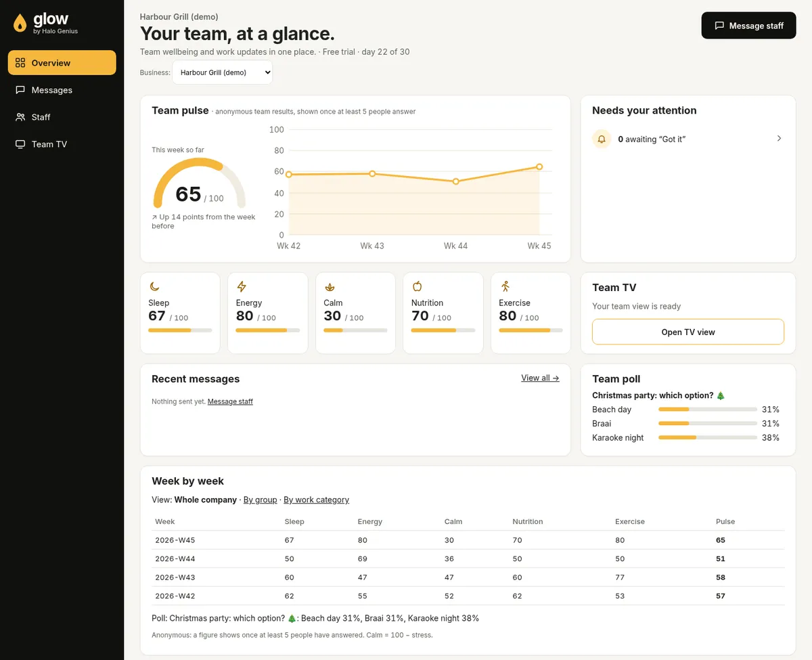Click the Message staff button
Screen dimensions: 812x660
point(749,26)
